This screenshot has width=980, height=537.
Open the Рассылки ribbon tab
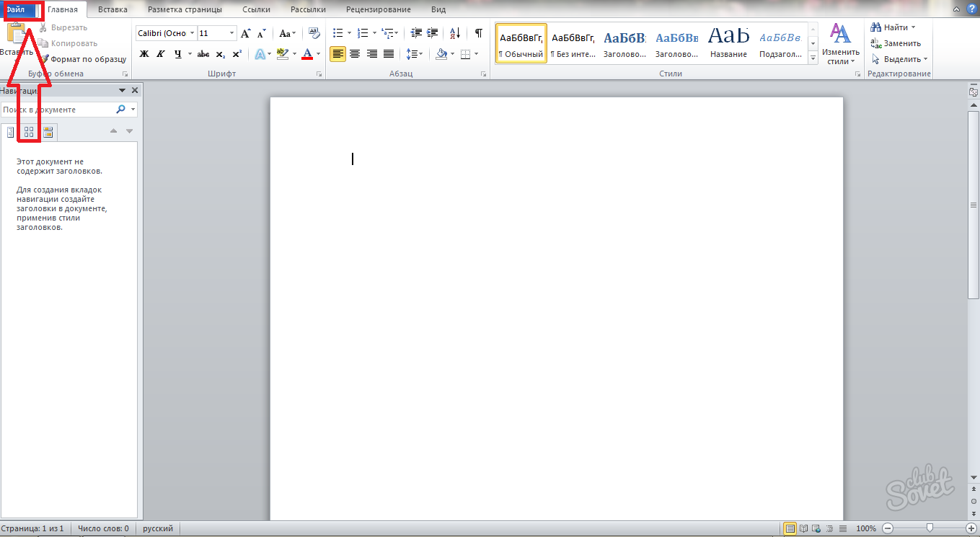point(308,9)
